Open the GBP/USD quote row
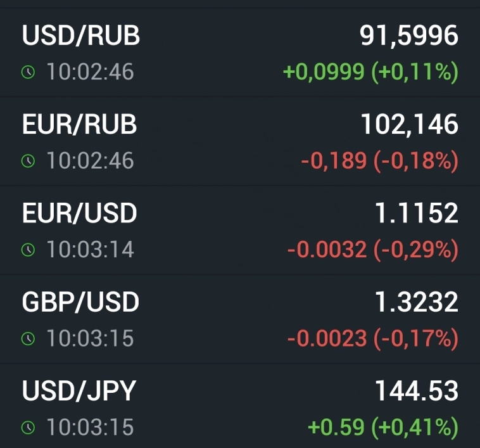This screenshot has height=448, width=480. point(80,302)
